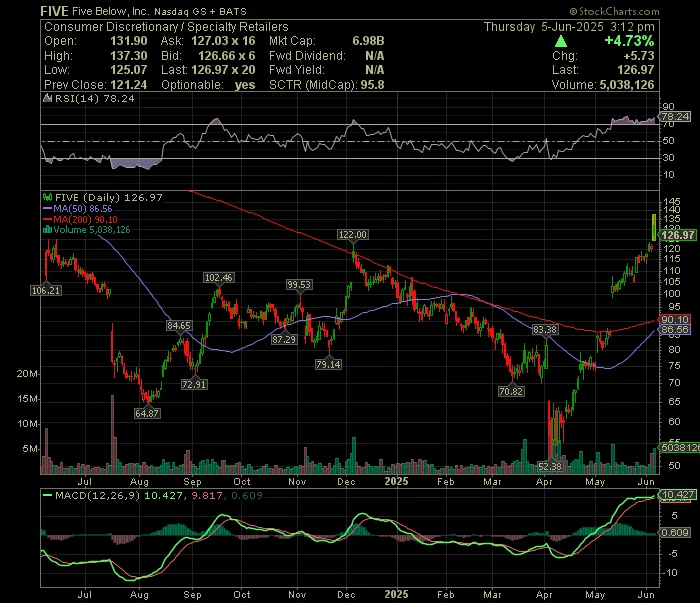This screenshot has width=700, height=603.
Task: Click the 106.21 price label
Action: tap(46, 291)
